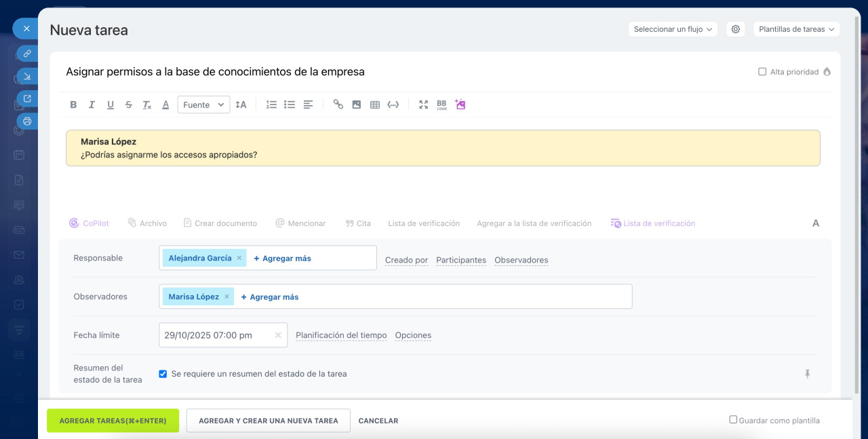This screenshot has width=868, height=439.
Task: Select the Participantes field option
Action: 461,260
